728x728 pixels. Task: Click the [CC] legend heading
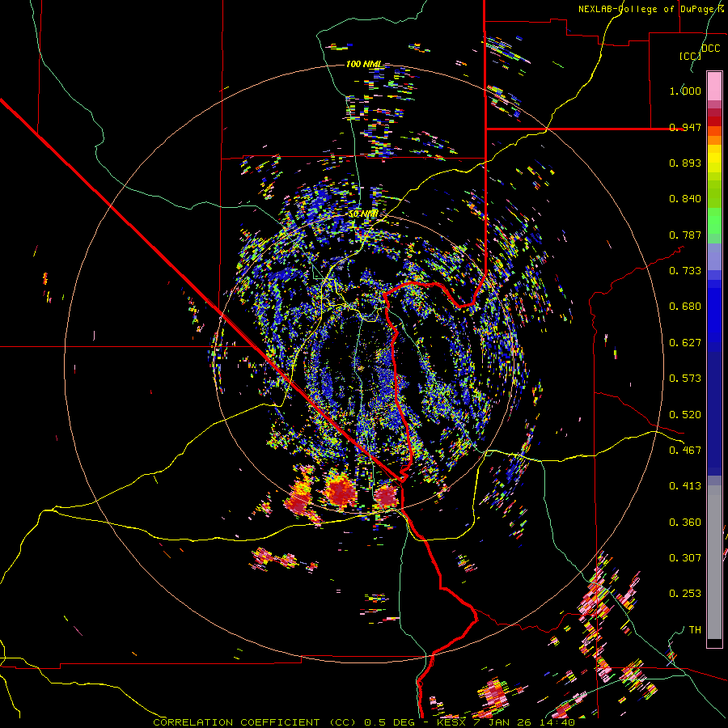click(690, 56)
